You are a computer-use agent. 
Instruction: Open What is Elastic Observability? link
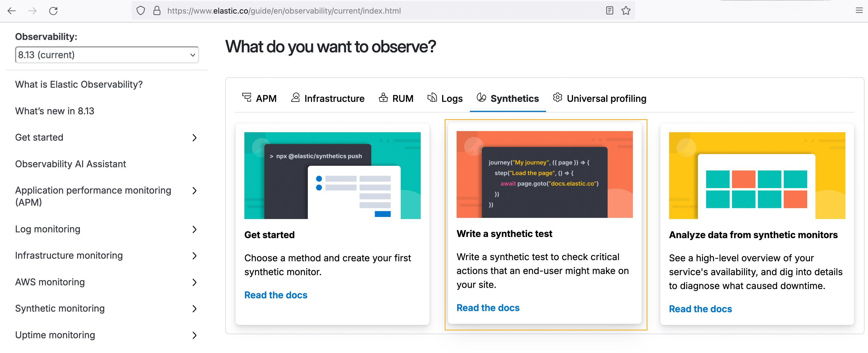click(x=79, y=84)
